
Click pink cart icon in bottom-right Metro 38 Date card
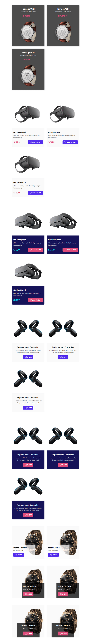[61, 634]
